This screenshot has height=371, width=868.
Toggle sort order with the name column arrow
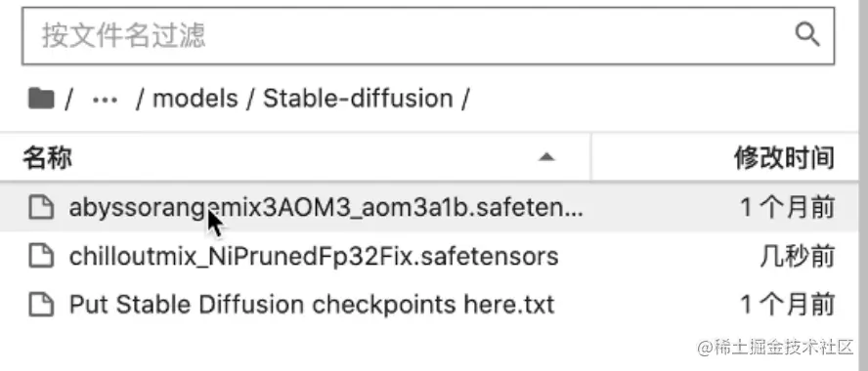546,157
